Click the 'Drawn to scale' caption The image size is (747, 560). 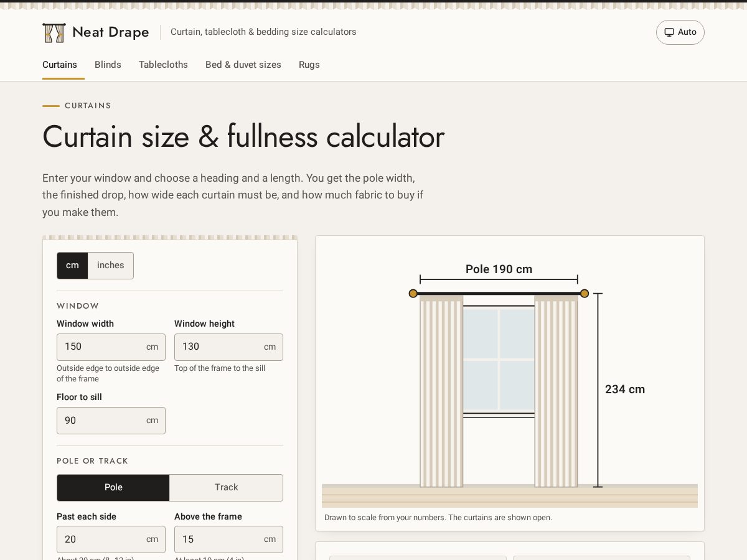click(438, 518)
